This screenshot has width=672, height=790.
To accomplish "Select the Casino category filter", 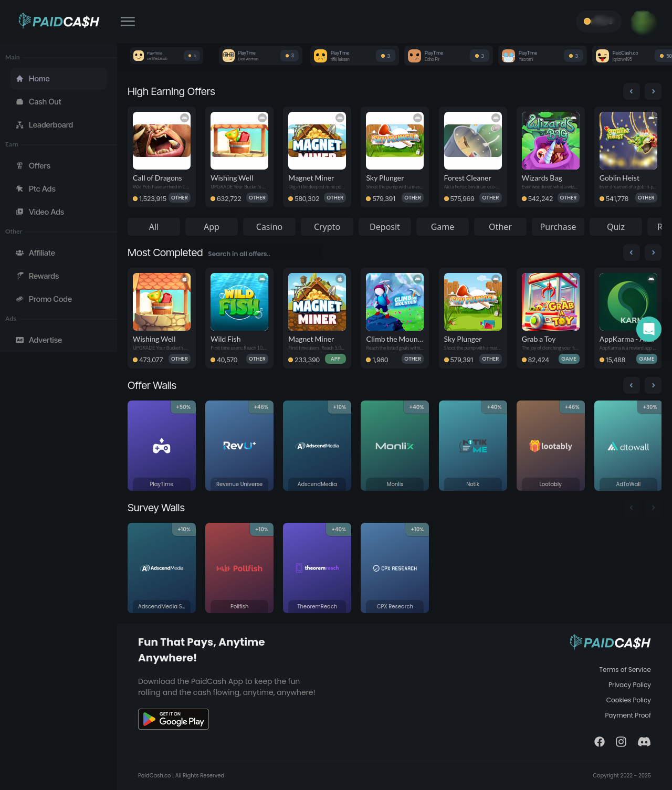I will click(x=269, y=227).
